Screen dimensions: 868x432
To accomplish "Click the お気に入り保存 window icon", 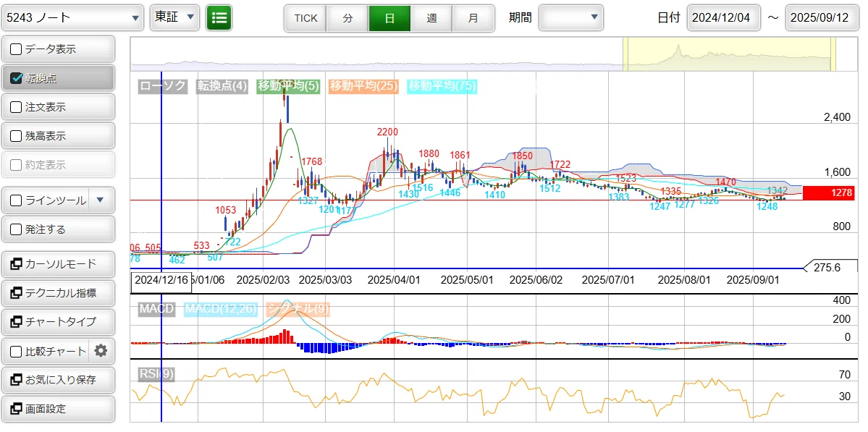I will tap(16, 380).
